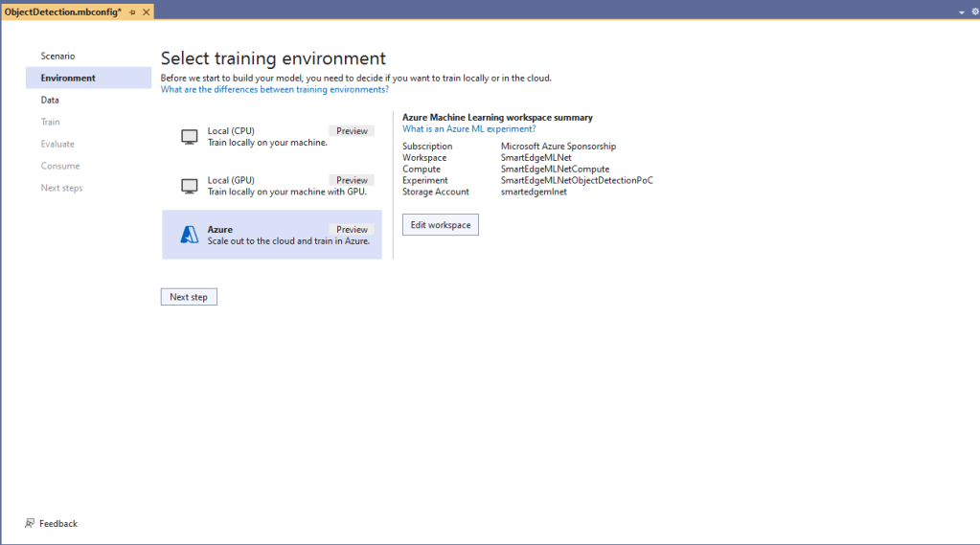
Task: Close the ObjectDetection.mbconfig document tab
Action: coord(146,11)
